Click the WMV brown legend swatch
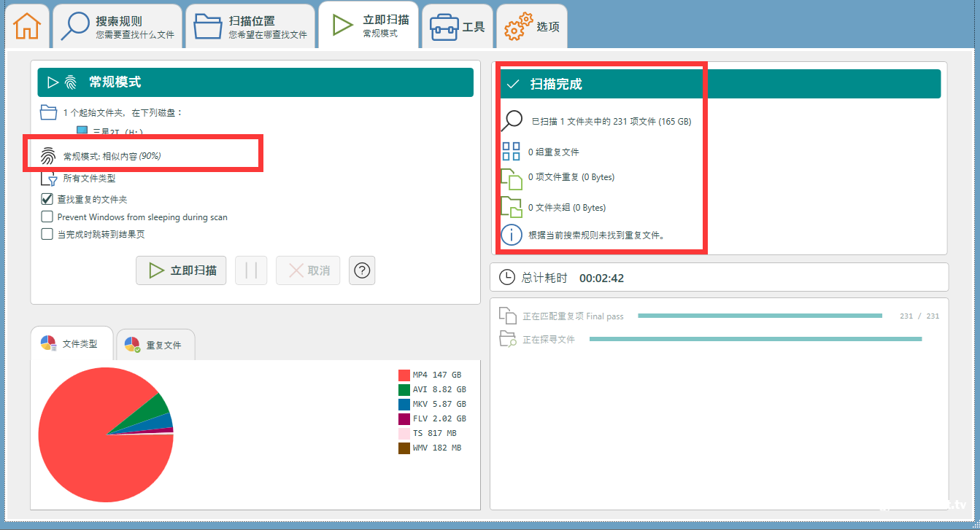 pyautogui.click(x=404, y=448)
